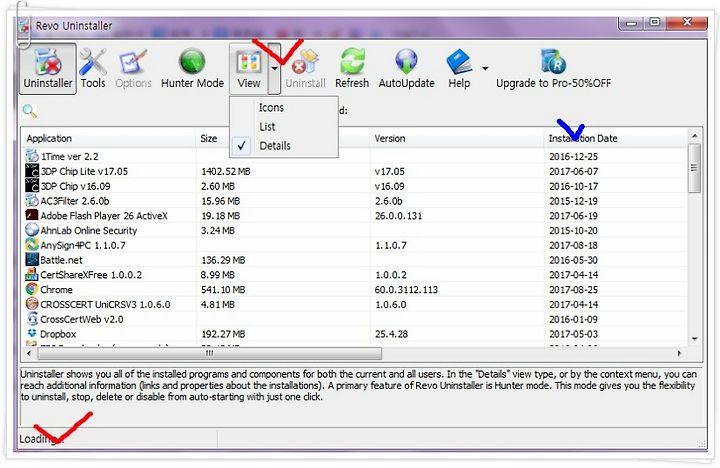Select the Chrome icon in list
Screen dimensions: 720x468
coord(32,289)
